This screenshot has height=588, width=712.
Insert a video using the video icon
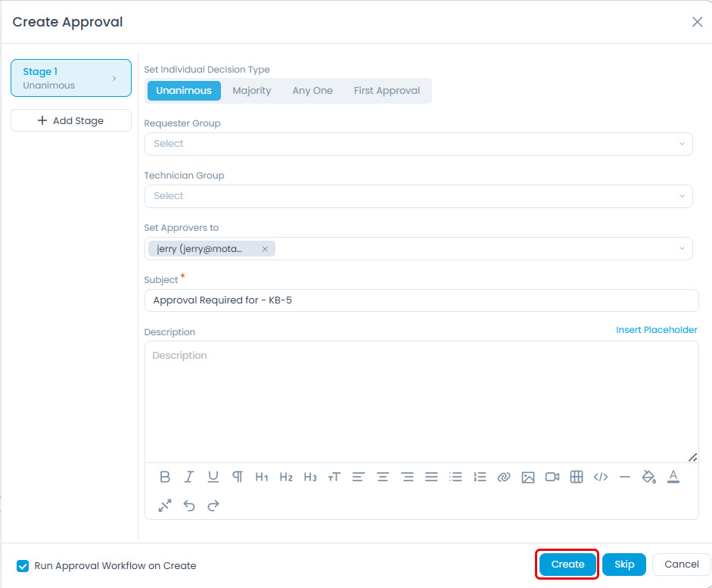(552, 477)
